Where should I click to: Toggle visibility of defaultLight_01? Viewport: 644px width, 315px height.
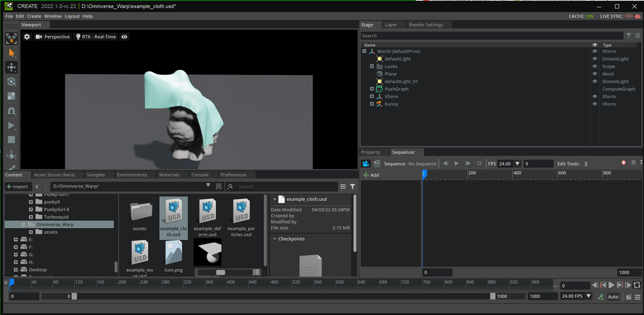[594, 81]
